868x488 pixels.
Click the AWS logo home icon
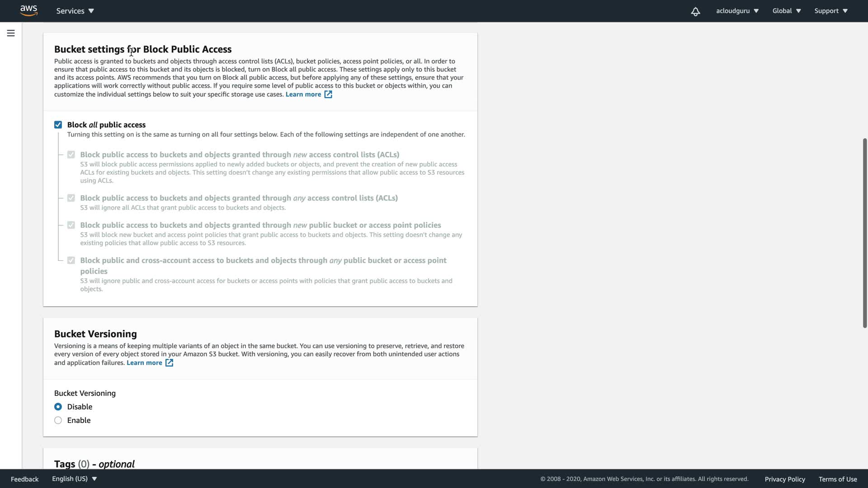pyautogui.click(x=28, y=10)
